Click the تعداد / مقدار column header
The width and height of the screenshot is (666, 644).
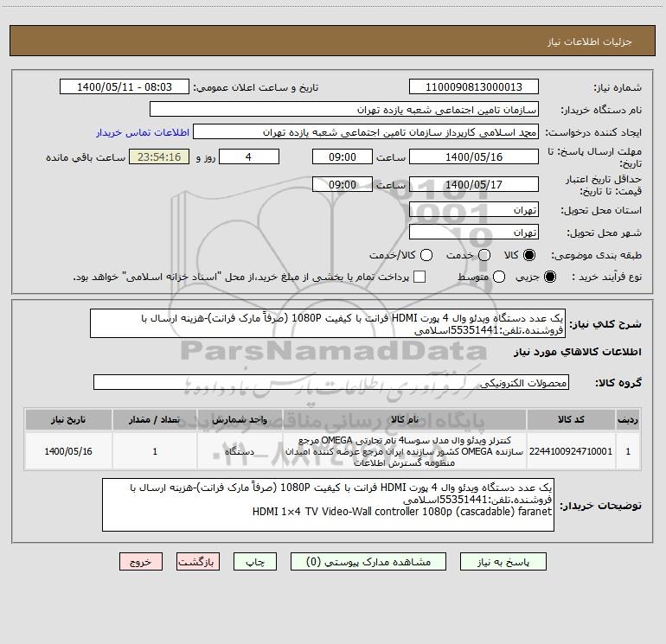tap(155, 419)
